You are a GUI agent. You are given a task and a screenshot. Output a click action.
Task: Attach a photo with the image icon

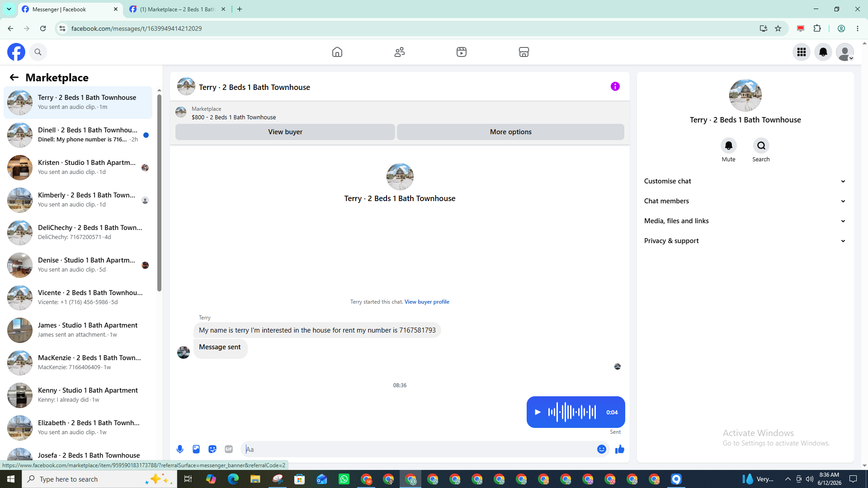196,449
